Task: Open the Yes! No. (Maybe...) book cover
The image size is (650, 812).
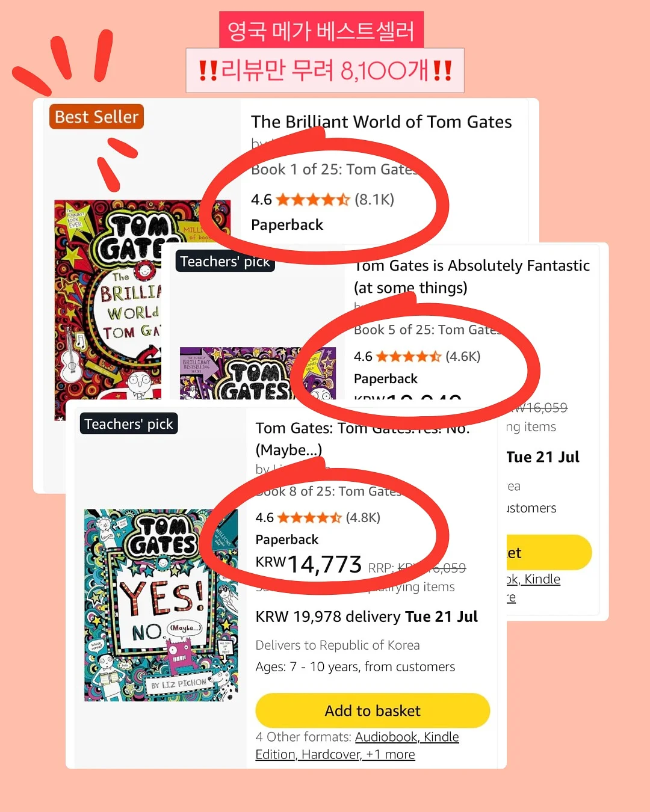Action: (x=161, y=605)
